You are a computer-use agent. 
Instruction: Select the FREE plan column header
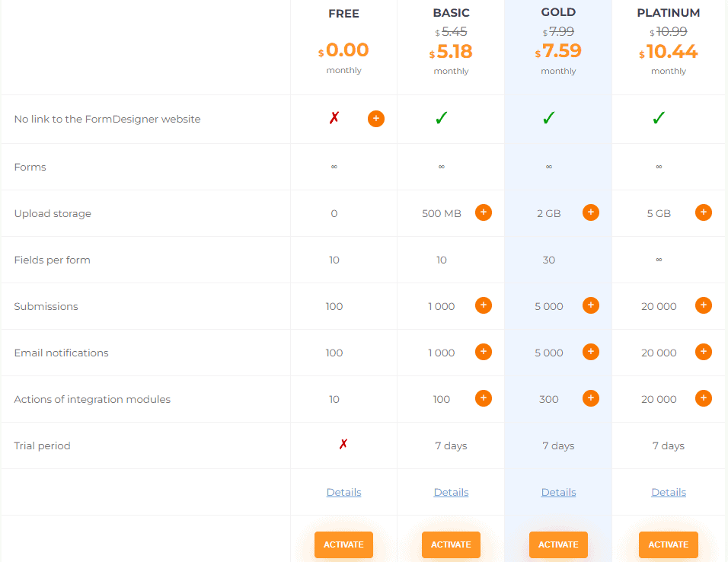(343, 14)
